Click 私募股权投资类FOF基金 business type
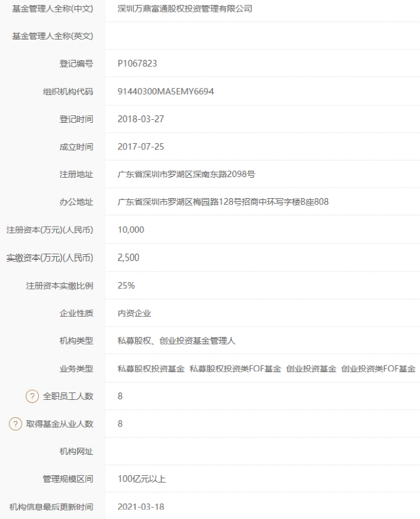Viewport: 420px width, 519px height. click(x=235, y=368)
